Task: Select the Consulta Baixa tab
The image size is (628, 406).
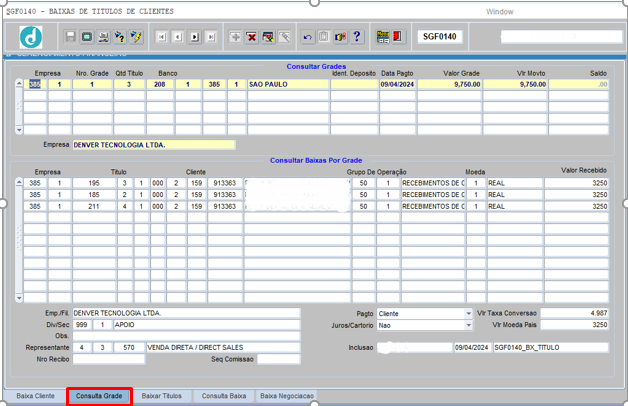Action: [x=224, y=396]
